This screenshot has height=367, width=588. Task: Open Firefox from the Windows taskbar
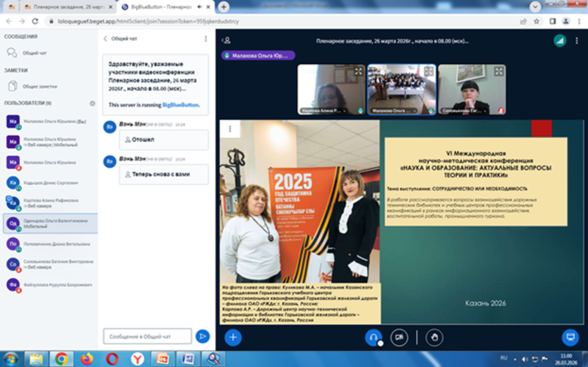(x=86, y=358)
